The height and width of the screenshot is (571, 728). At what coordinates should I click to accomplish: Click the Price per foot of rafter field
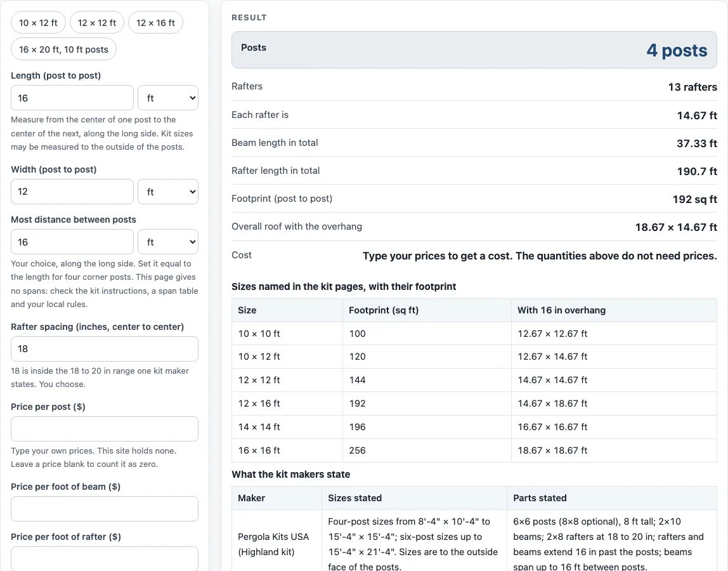tap(105, 558)
